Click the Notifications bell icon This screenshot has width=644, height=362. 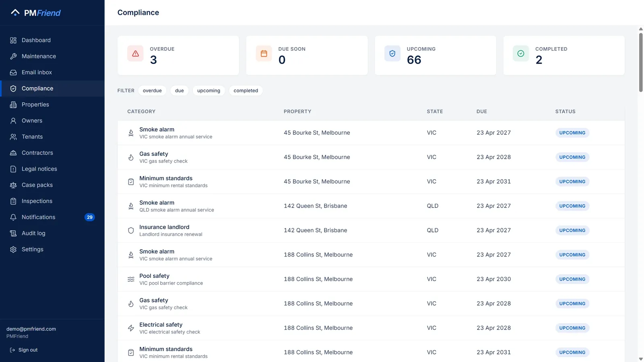(x=13, y=217)
